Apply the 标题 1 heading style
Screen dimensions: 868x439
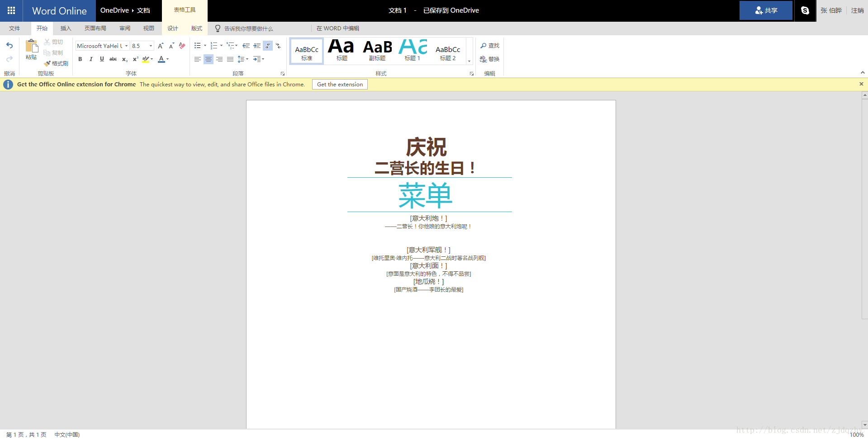click(413, 51)
